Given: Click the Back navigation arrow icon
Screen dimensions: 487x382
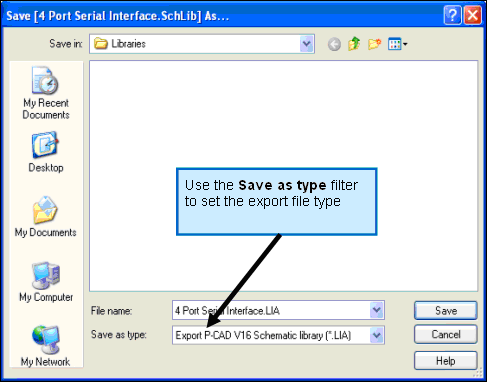Looking at the screenshot, I should click(x=334, y=44).
